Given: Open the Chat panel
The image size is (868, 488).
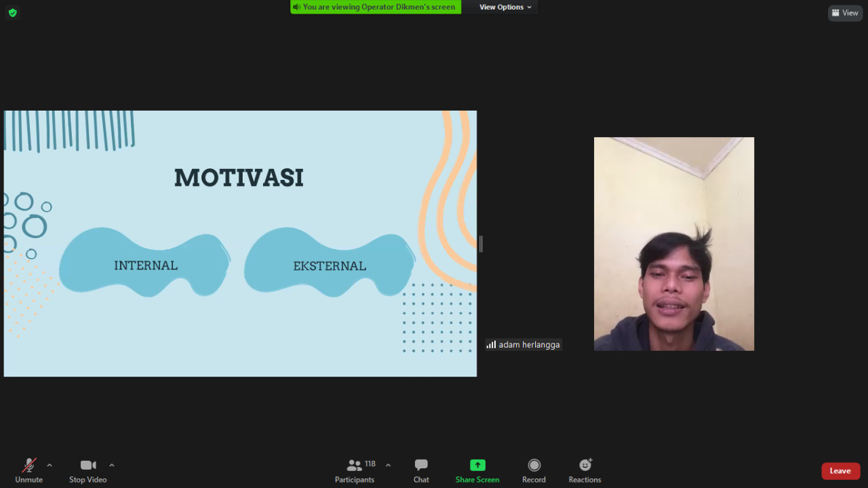Looking at the screenshot, I should [x=421, y=470].
